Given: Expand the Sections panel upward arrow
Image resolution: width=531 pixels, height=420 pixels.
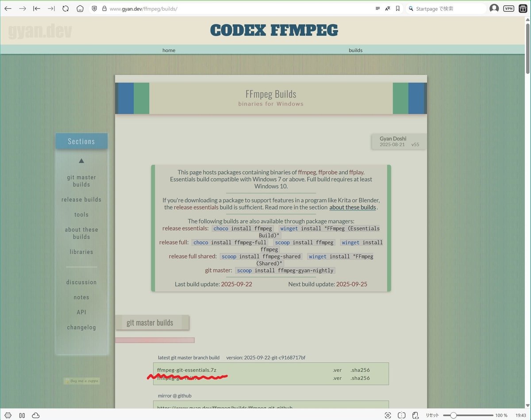Looking at the screenshot, I should pos(81,161).
